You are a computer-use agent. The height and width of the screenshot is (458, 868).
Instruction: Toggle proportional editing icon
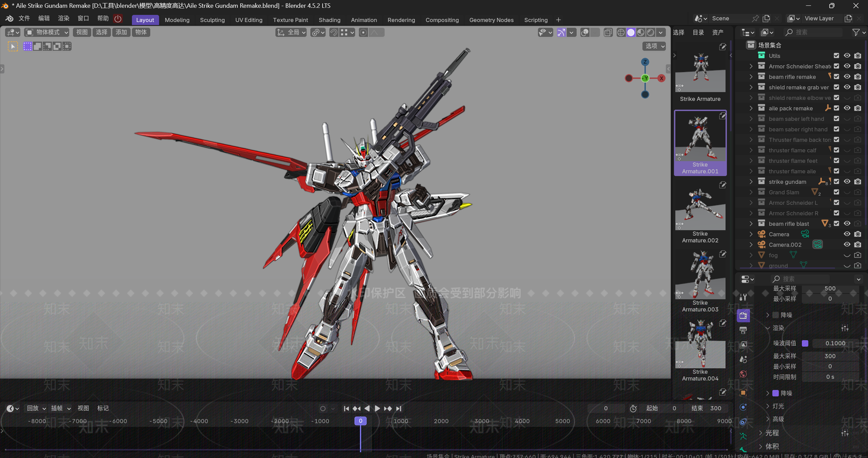click(363, 33)
